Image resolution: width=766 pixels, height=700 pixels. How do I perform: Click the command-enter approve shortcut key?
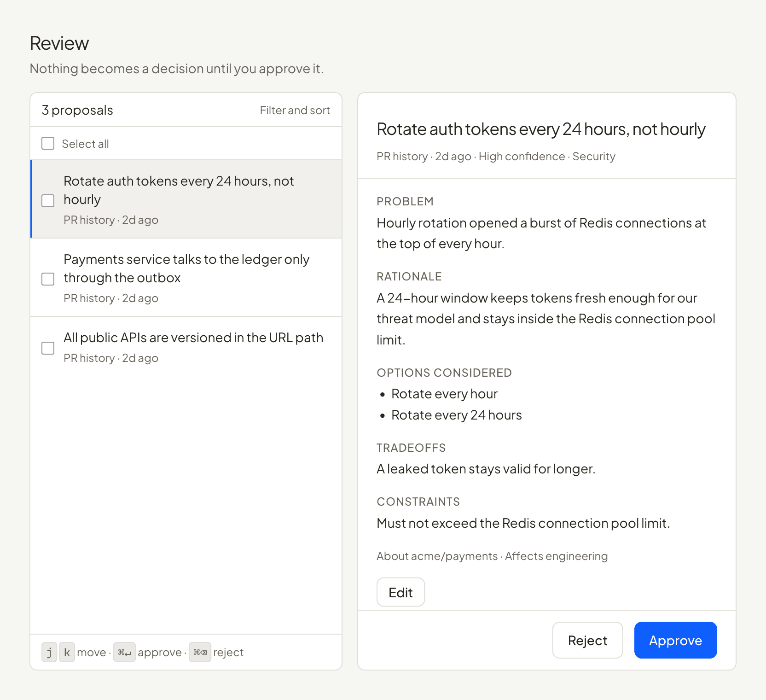click(124, 652)
